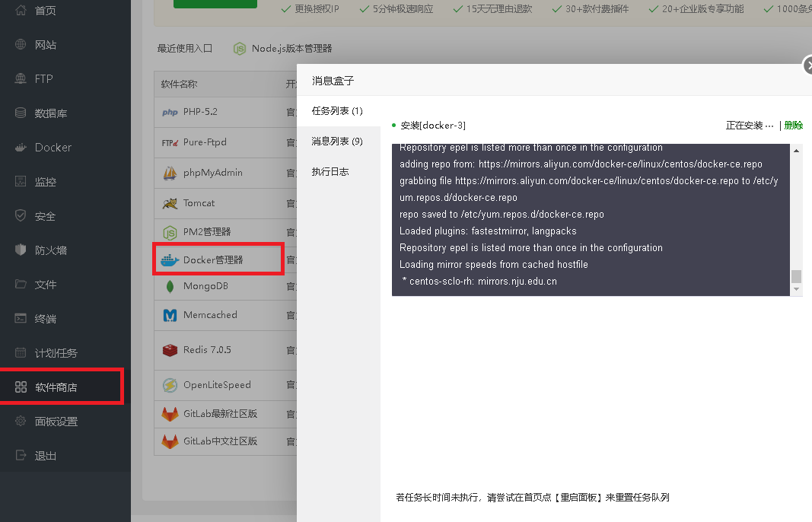
Task: Click the database icon beside 数据库
Action: pos(21,113)
